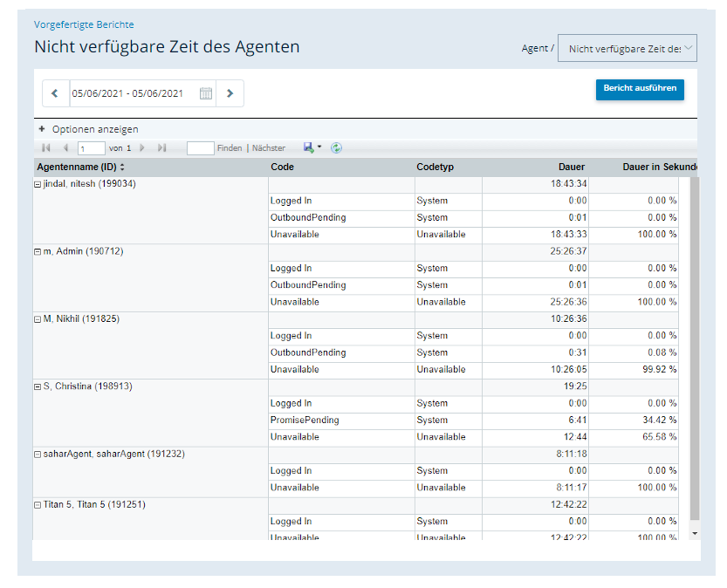
Task: Go to next date range arrow
Action: tap(230, 93)
